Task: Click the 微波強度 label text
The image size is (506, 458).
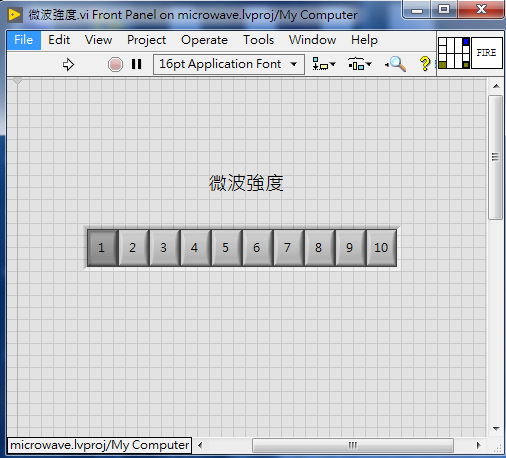Action: pos(246,183)
